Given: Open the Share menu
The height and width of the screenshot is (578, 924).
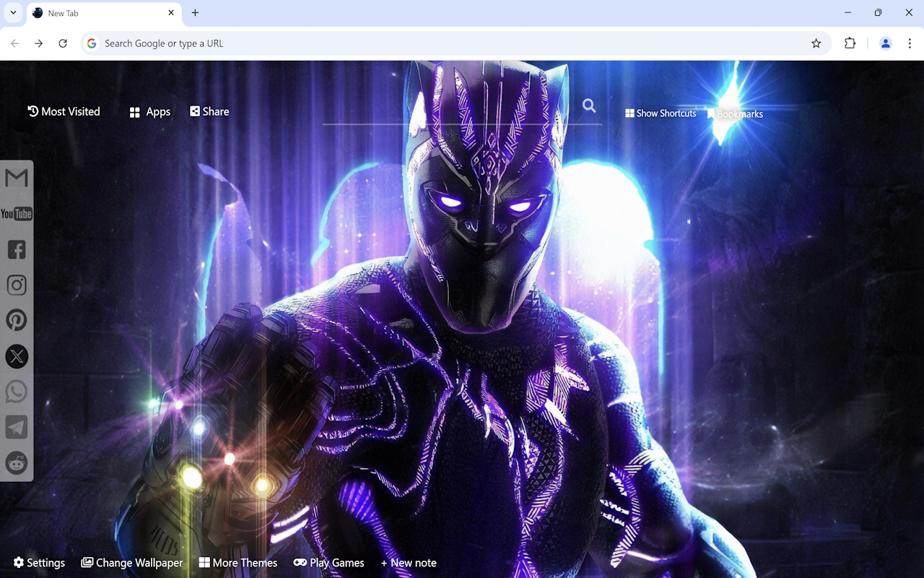Looking at the screenshot, I should (209, 111).
